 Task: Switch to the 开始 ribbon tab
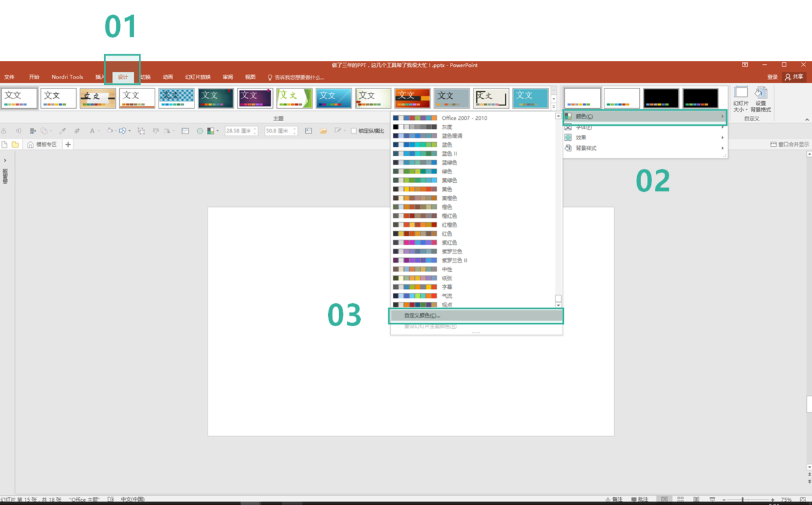point(34,77)
